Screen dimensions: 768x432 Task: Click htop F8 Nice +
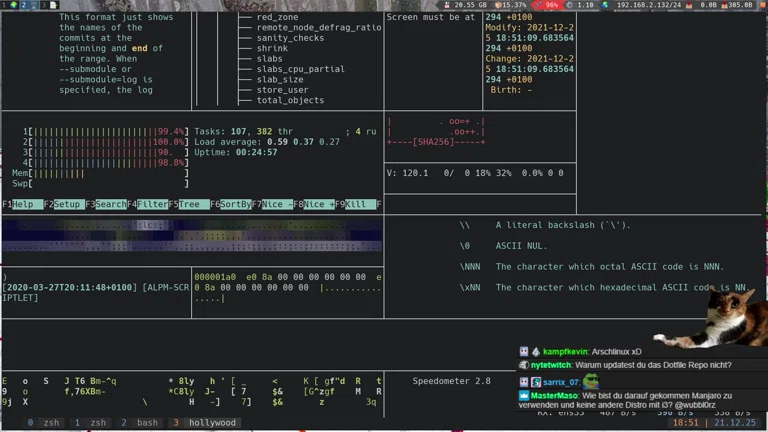pos(314,204)
